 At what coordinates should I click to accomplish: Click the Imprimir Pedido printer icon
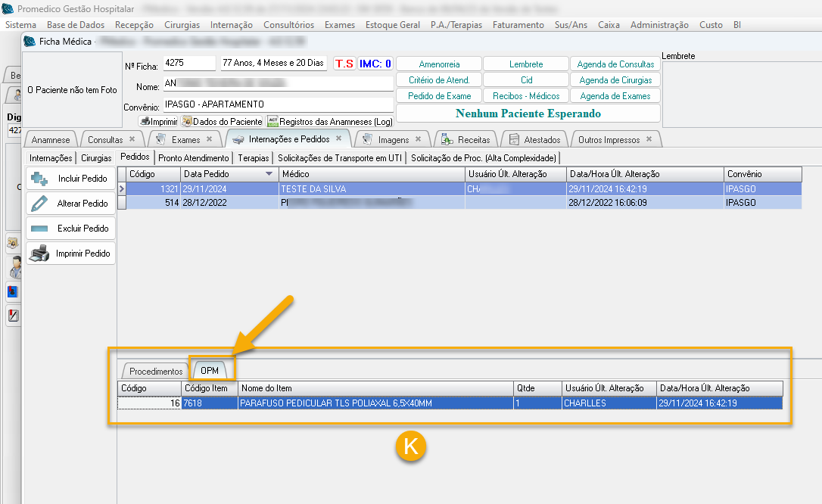point(38,254)
